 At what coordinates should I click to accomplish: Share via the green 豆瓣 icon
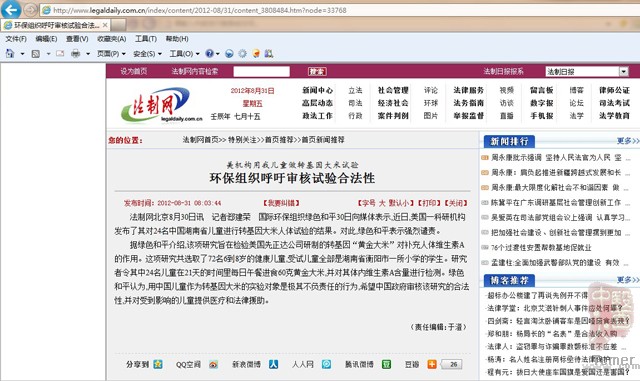coord(386,364)
